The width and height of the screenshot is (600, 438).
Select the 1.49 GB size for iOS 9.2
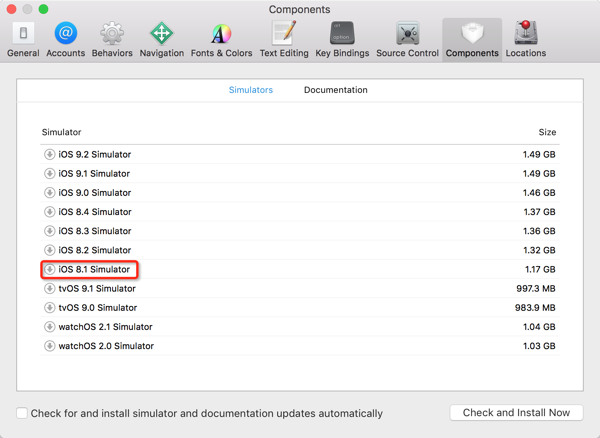(x=539, y=154)
